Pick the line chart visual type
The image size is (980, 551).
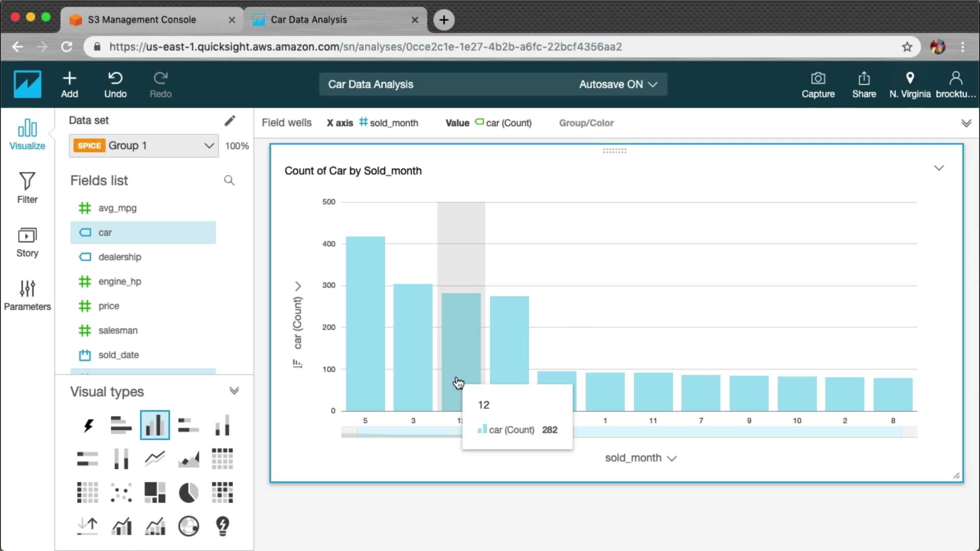155,458
